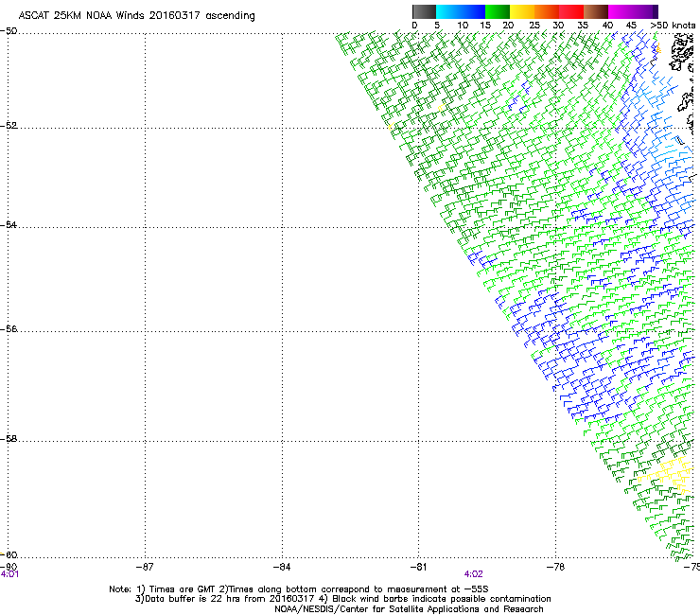Click the legend tick label 40
The width and height of the screenshot is (700, 615).
(607, 26)
